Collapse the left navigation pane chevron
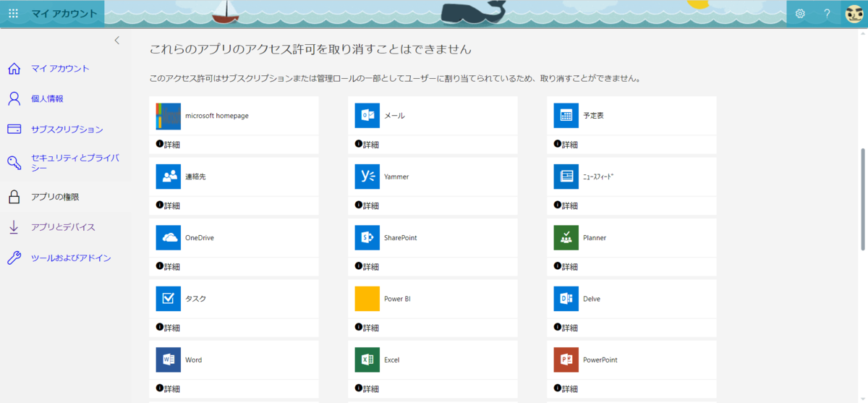 point(117,41)
